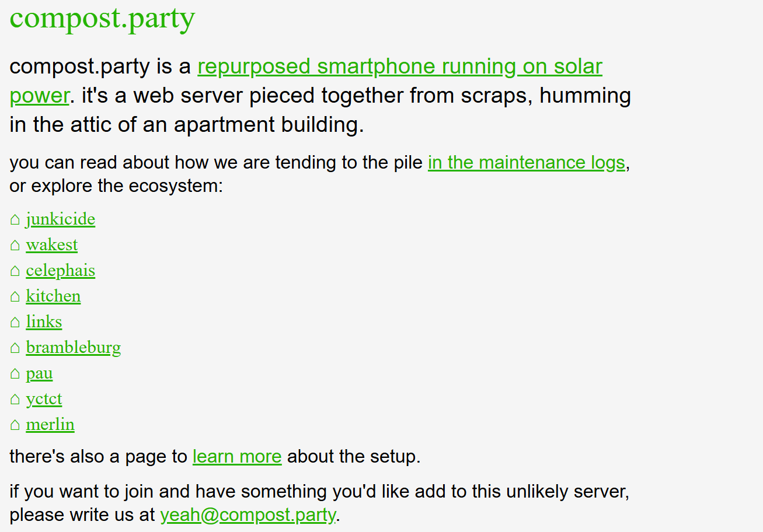Click the house icon beside celephais

point(15,271)
